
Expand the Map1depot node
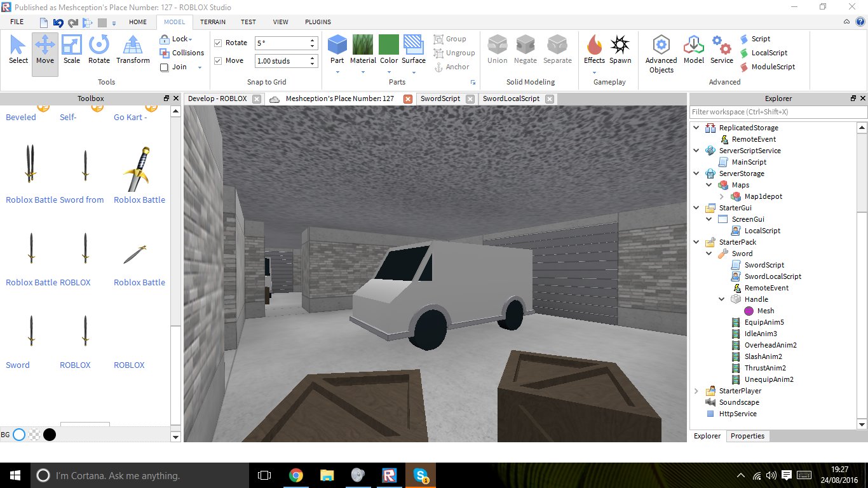tap(721, 196)
